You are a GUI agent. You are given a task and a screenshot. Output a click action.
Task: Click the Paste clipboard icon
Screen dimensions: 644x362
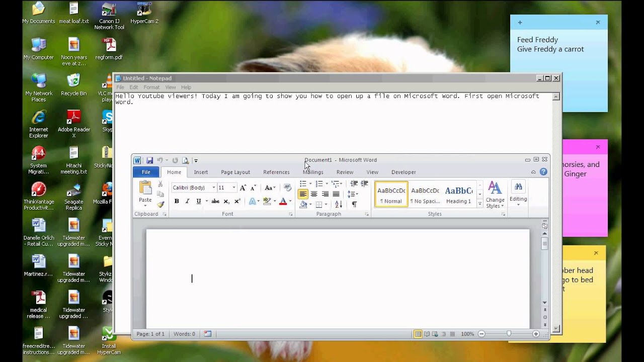(145, 188)
